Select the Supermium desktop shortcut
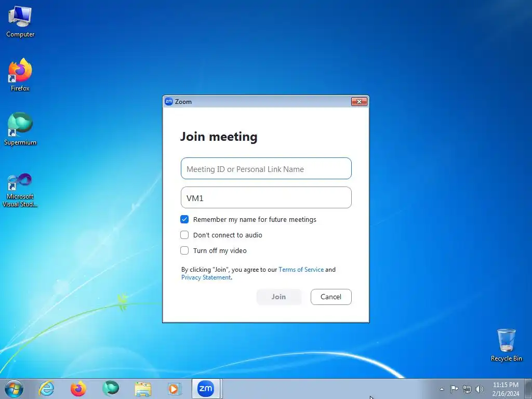Image resolution: width=532 pixels, height=399 pixels. click(20, 129)
